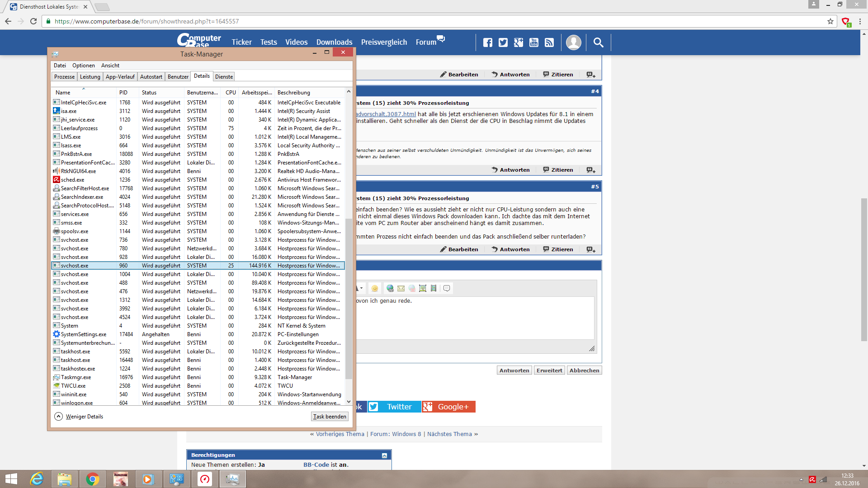This screenshot has width=868, height=488.
Task: Collapse the Berechtigungen panel
Action: click(x=384, y=455)
